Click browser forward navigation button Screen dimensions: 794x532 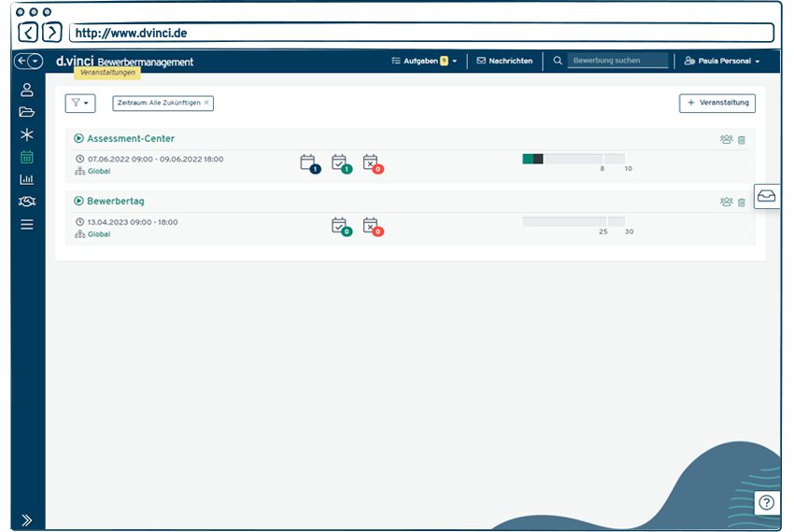(51, 33)
